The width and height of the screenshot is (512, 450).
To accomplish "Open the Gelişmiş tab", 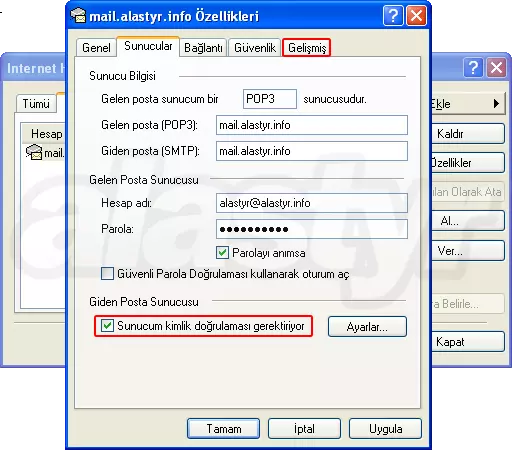I will point(307,48).
